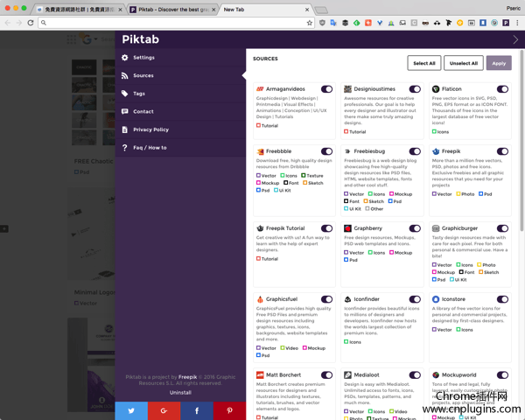Click the Designioustimes logo icon

tap(347, 89)
